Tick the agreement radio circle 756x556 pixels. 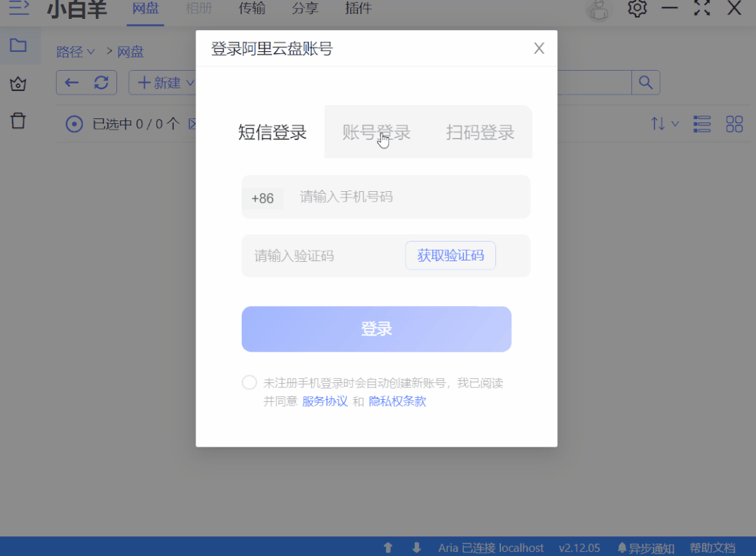(249, 382)
